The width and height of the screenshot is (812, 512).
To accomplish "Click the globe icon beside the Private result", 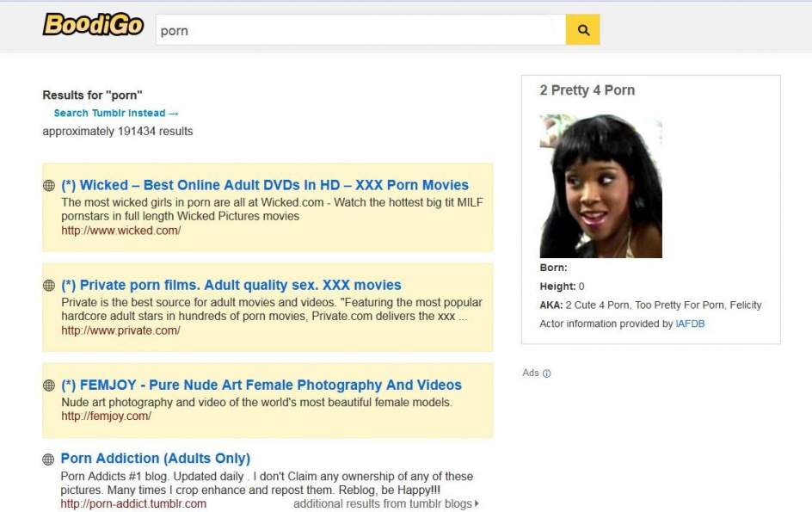I will point(49,286).
